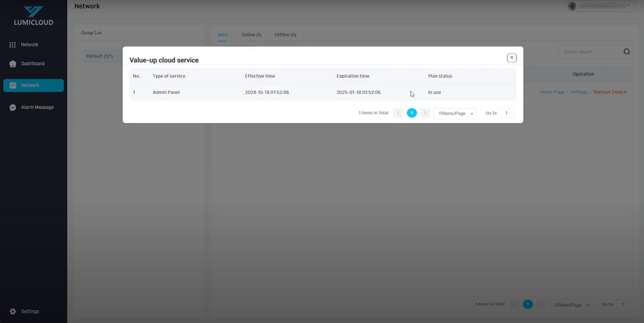Open the device Home Page link
Screen dimensions: 644x323
(552, 92)
